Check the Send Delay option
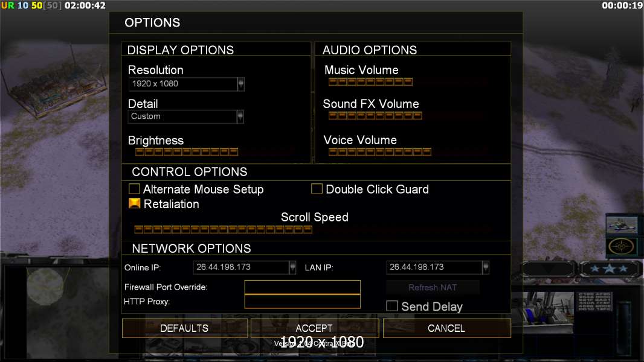This screenshot has width=644, height=362. [392, 306]
